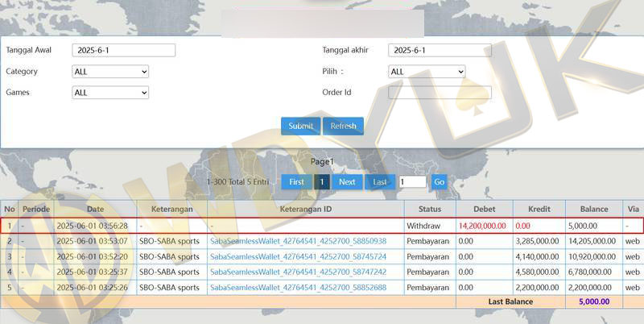Click balance value 10,920,000.00
The width and height of the screenshot is (644, 324).
(592, 256)
